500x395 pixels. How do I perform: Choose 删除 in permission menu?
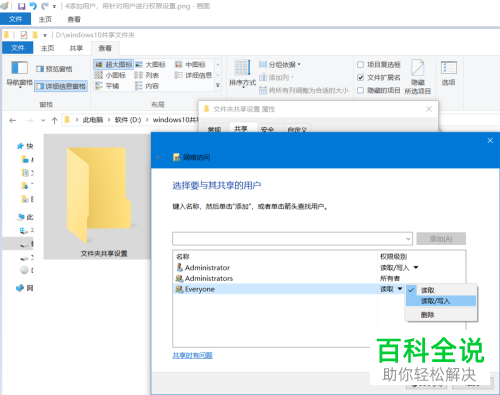tap(441, 314)
